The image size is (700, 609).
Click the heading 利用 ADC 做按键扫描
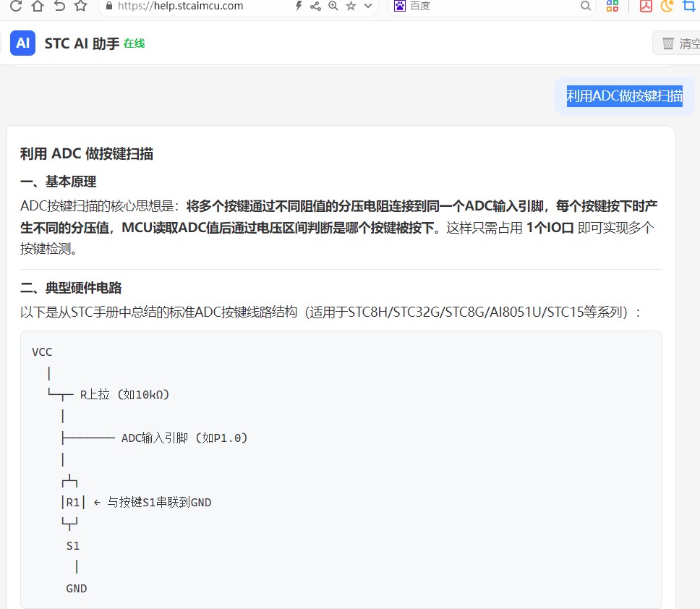pyautogui.click(x=87, y=153)
